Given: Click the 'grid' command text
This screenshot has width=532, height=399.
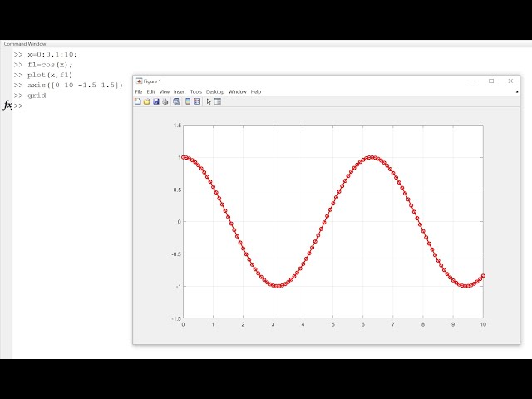Looking at the screenshot, I should point(37,96).
